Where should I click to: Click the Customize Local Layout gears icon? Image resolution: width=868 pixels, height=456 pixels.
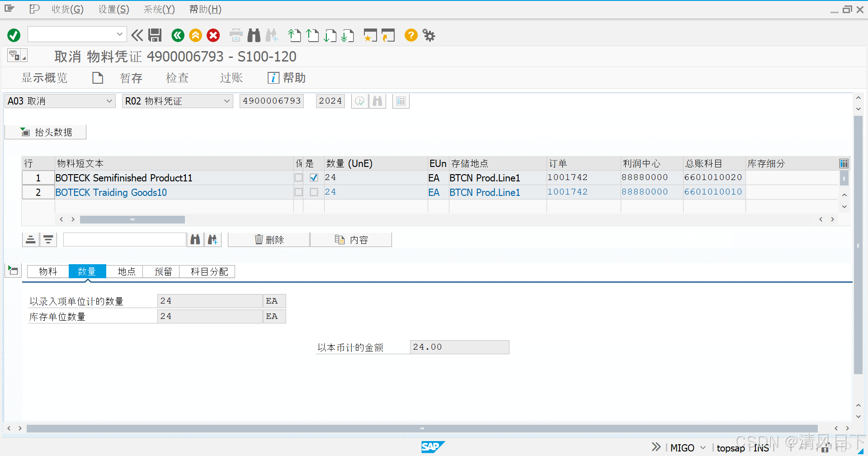(x=429, y=35)
